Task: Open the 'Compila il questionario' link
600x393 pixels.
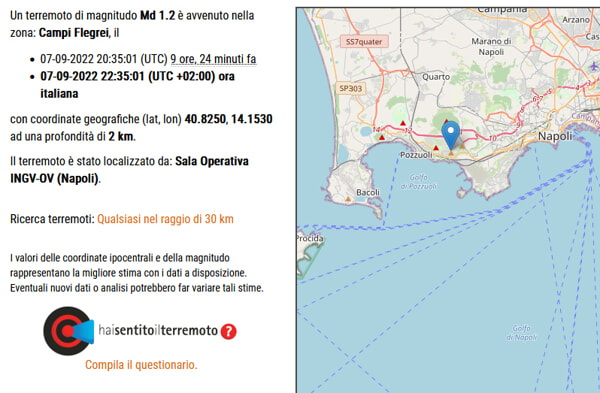Action: click(141, 365)
